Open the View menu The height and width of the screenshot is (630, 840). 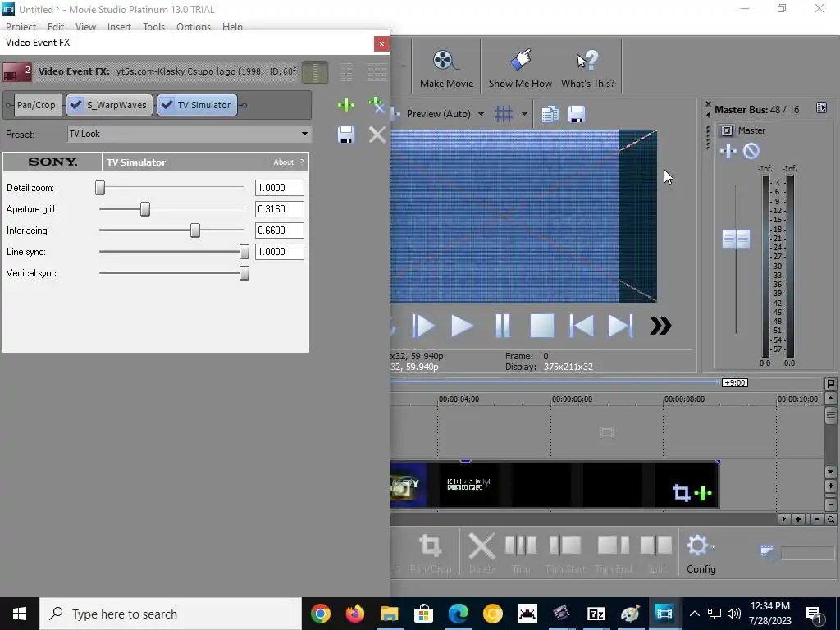(85, 27)
